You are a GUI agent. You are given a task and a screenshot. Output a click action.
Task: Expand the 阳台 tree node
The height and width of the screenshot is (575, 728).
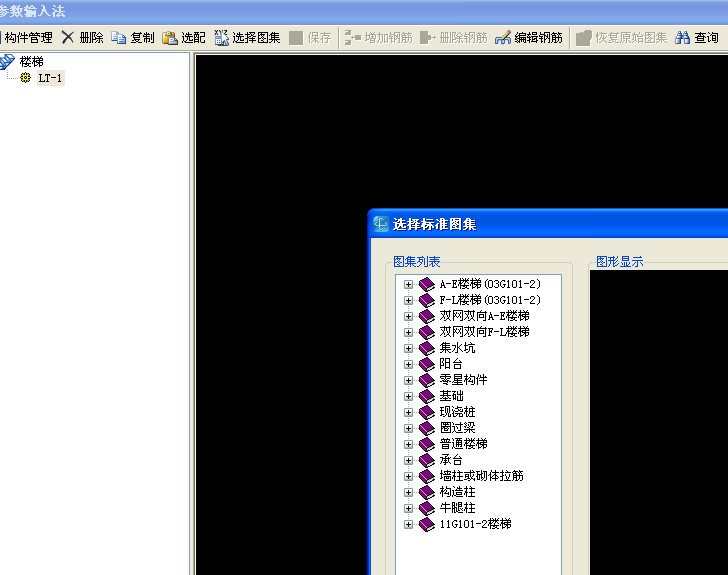click(x=408, y=364)
